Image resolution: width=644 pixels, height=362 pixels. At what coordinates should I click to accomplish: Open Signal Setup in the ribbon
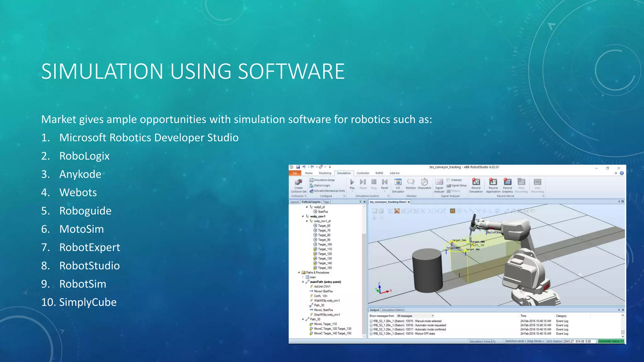(x=457, y=185)
